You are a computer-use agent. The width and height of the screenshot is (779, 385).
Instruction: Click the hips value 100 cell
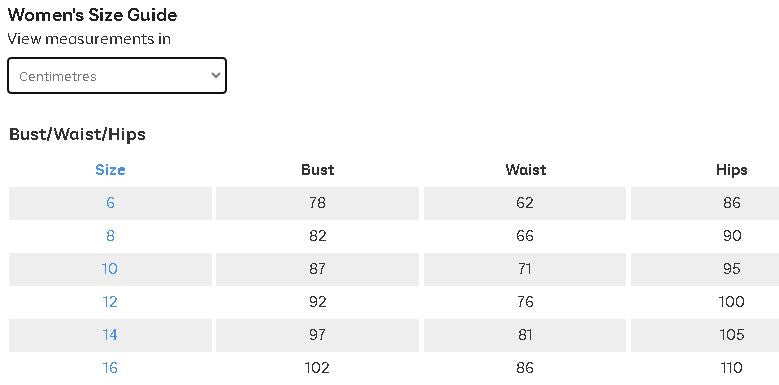coord(705,302)
